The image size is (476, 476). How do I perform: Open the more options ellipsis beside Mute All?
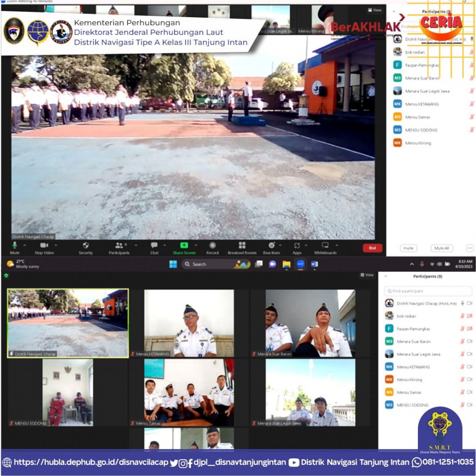tap(470, 248)
